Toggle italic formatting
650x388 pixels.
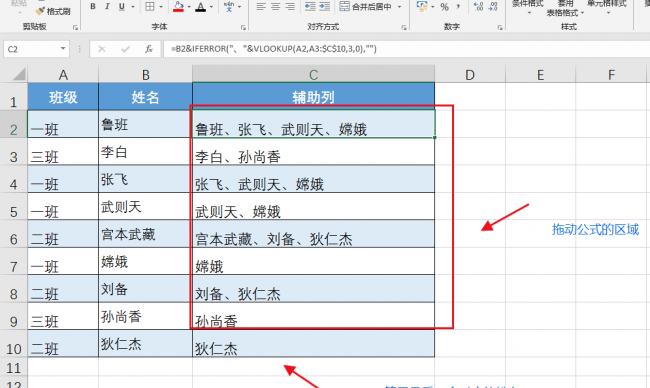[x=107, y=7]
